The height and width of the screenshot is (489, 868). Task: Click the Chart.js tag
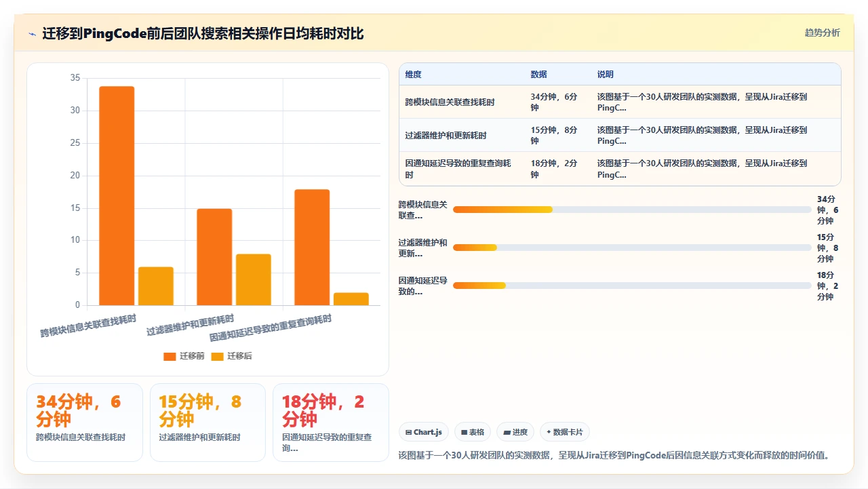tap(424, 432)
